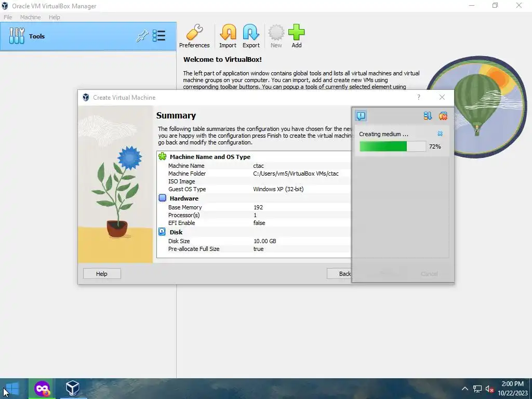Click the Import appliance icon
The height and width of the screenshot is (399, 532).
click(228, 36)
